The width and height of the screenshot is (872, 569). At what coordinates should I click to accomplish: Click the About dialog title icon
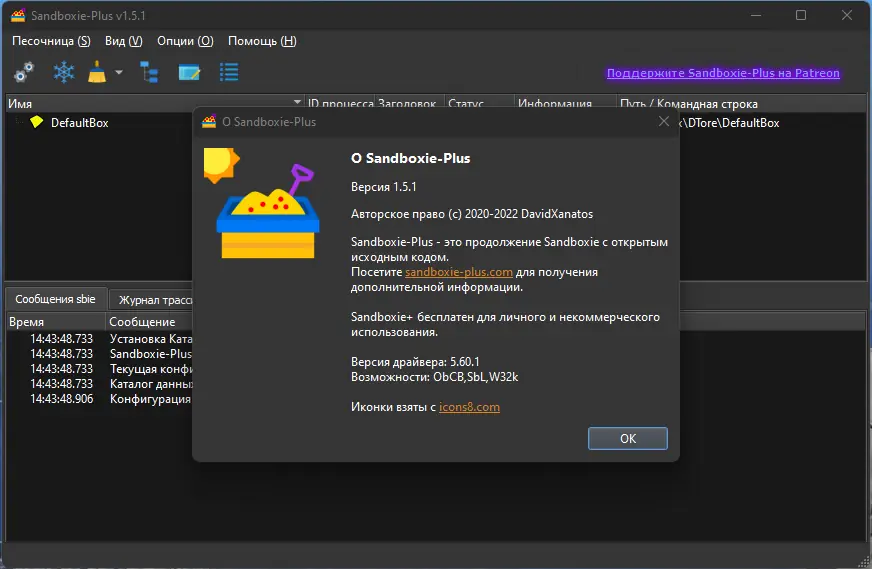pos(209,121)
